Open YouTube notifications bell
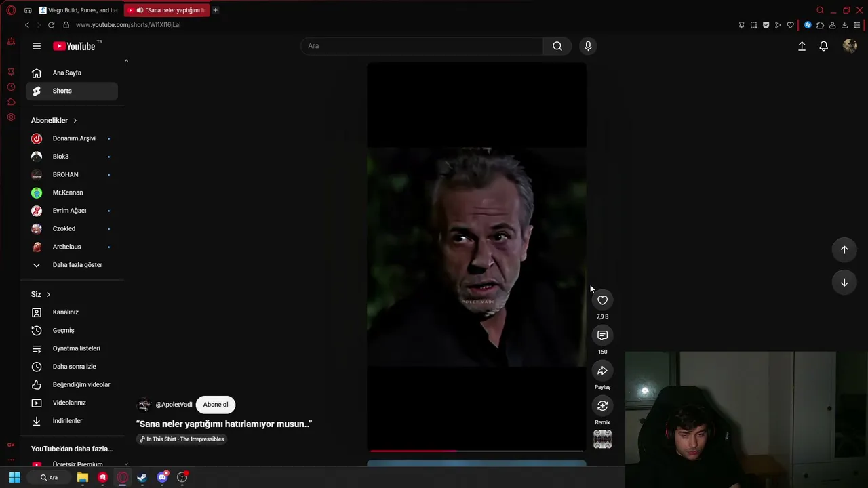 [823, 46]
